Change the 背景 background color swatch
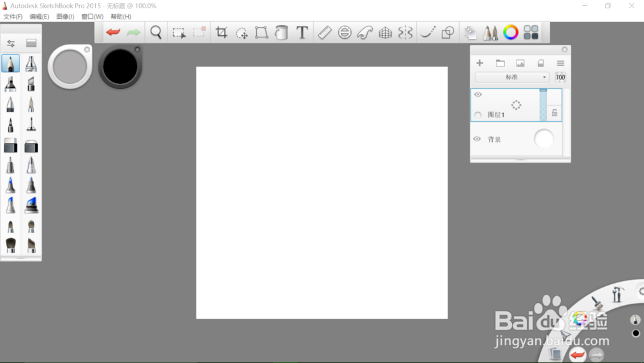Image resolution: width=644 pixels, height=363 pixels. (x=544, y=139)
